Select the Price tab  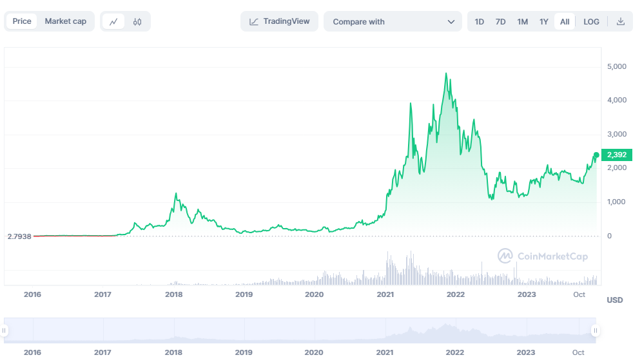[22, 21]
